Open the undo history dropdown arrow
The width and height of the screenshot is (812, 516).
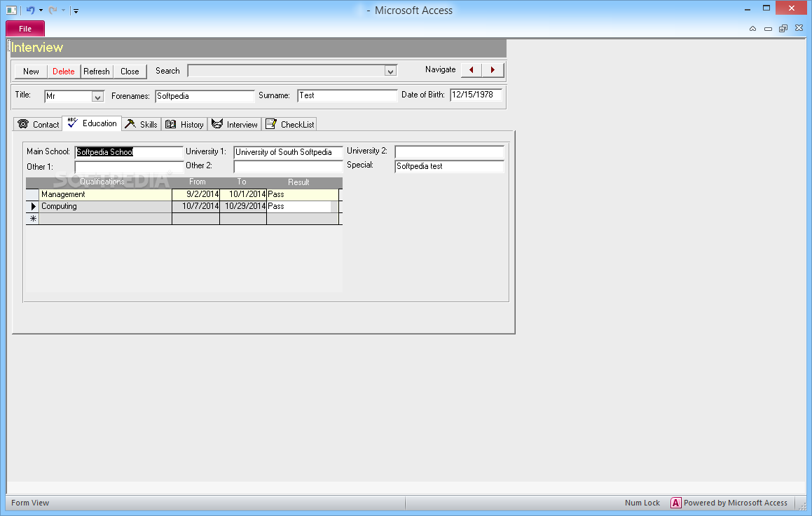[x=41, y=11]
